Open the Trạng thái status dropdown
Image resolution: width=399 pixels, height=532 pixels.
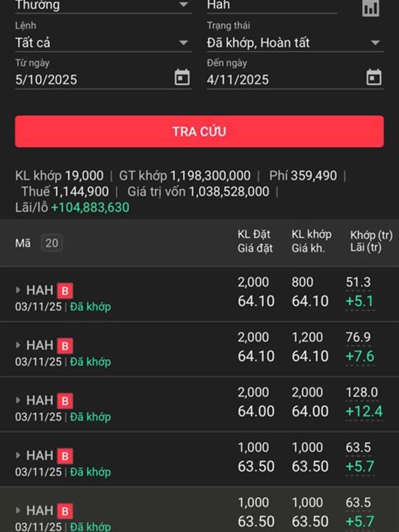point(376,43)
